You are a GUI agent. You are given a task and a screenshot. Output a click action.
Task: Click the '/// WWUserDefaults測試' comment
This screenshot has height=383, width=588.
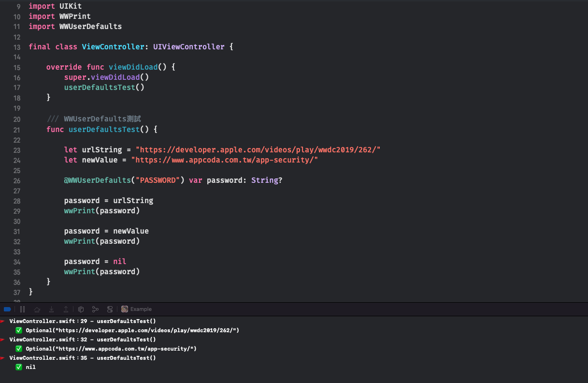click(x=94, y=119)
